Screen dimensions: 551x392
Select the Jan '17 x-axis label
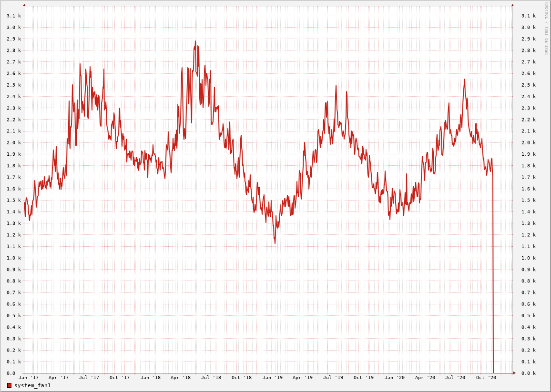28,378
